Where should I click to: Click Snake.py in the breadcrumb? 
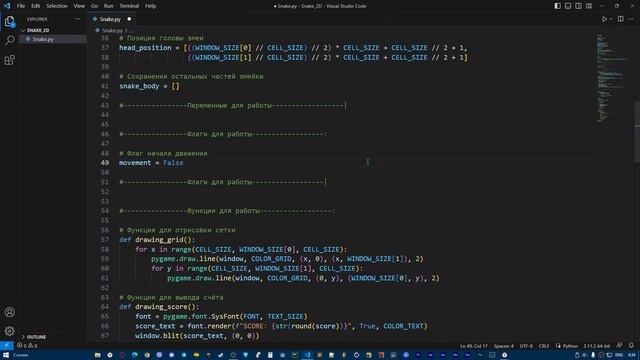112,30
